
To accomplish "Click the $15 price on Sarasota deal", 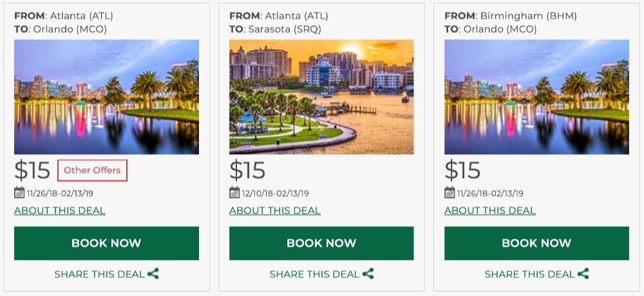I will 247,170.
